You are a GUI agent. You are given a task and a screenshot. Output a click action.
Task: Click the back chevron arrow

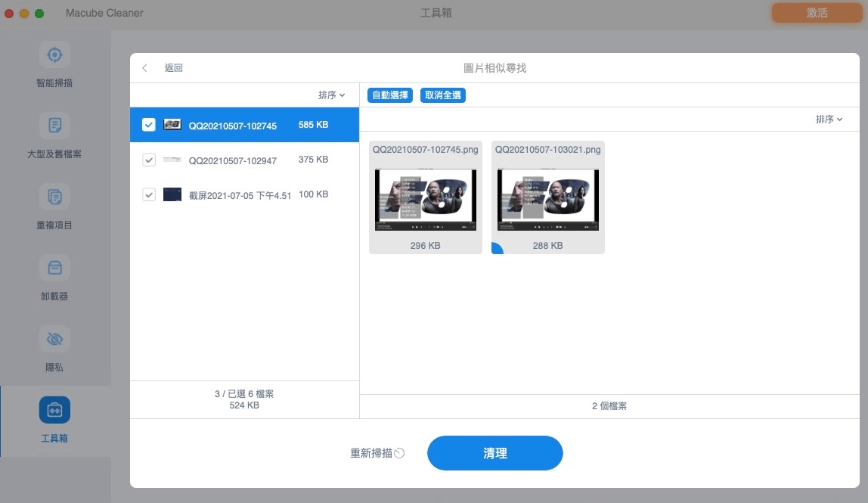coord(144,67)
